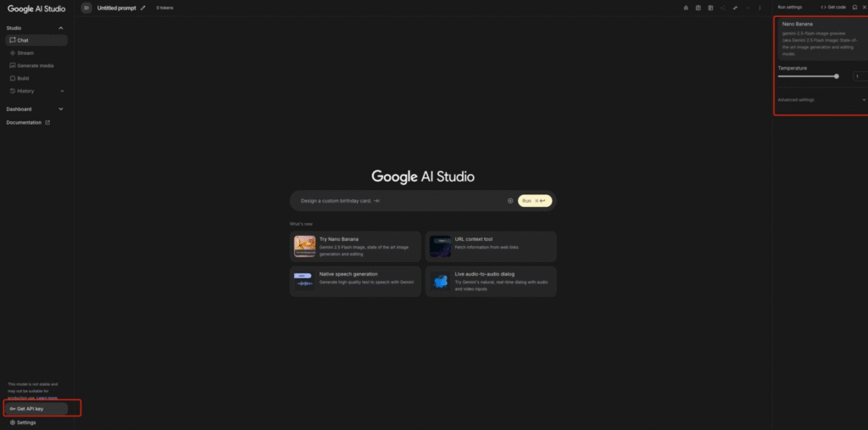Open the Stream section
The width and height of the screenshot is (868, 430).
click(25, 53)
